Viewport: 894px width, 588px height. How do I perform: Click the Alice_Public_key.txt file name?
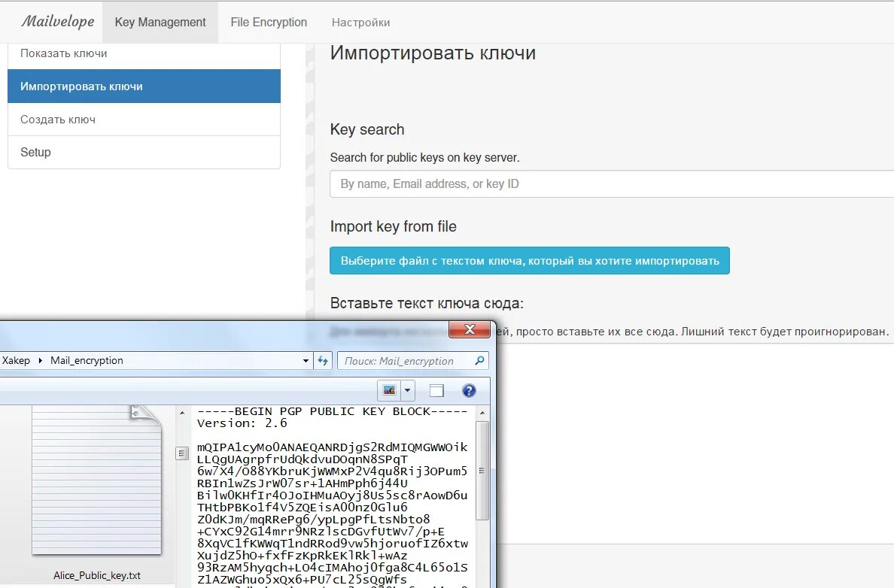pyautogui.click(x=97, y=575)
